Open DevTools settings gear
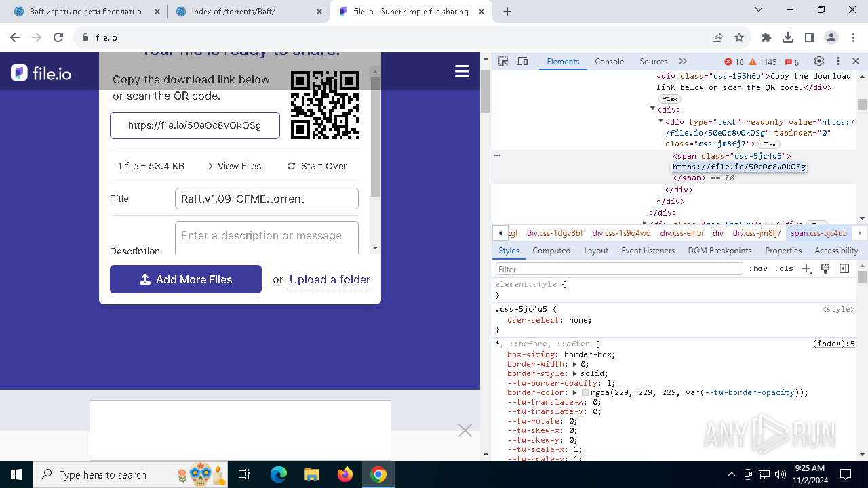This screenshot has height=488, width=868. tap(819, 61)
